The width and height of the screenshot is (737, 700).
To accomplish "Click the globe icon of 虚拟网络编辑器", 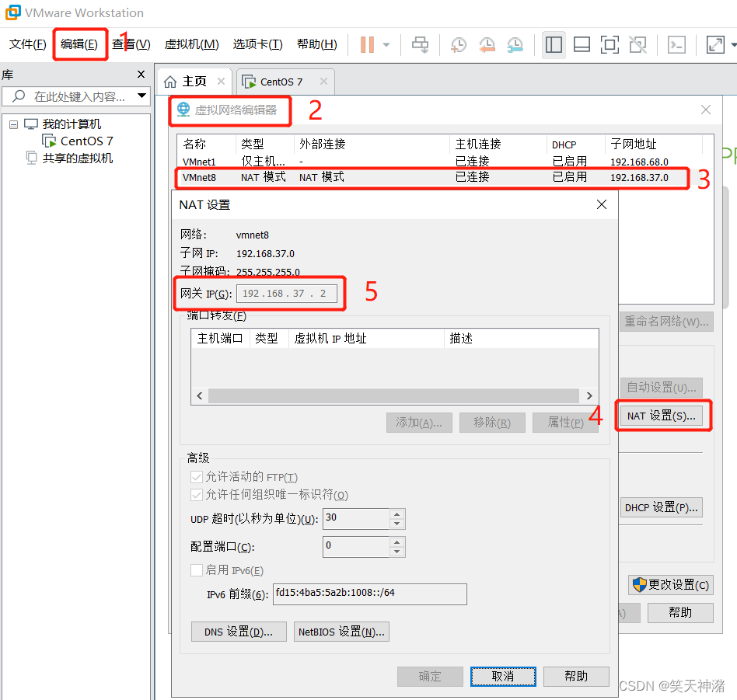I will tap(183, 110).
